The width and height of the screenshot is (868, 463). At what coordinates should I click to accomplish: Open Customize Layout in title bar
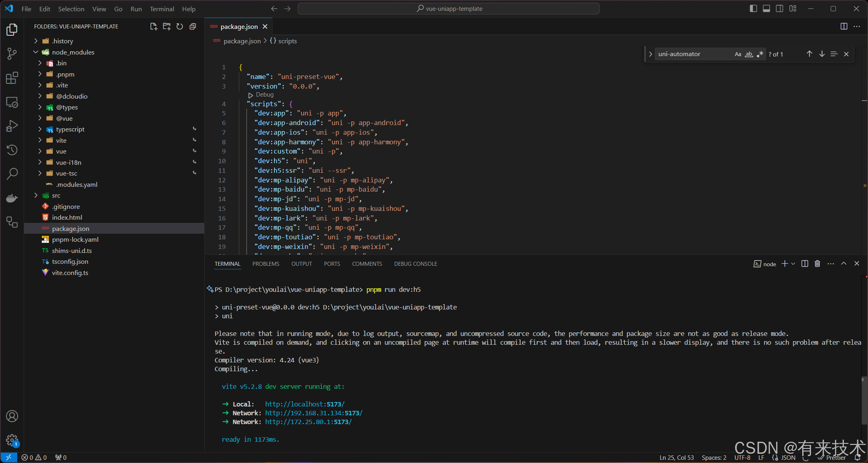(x=793, y=9)
